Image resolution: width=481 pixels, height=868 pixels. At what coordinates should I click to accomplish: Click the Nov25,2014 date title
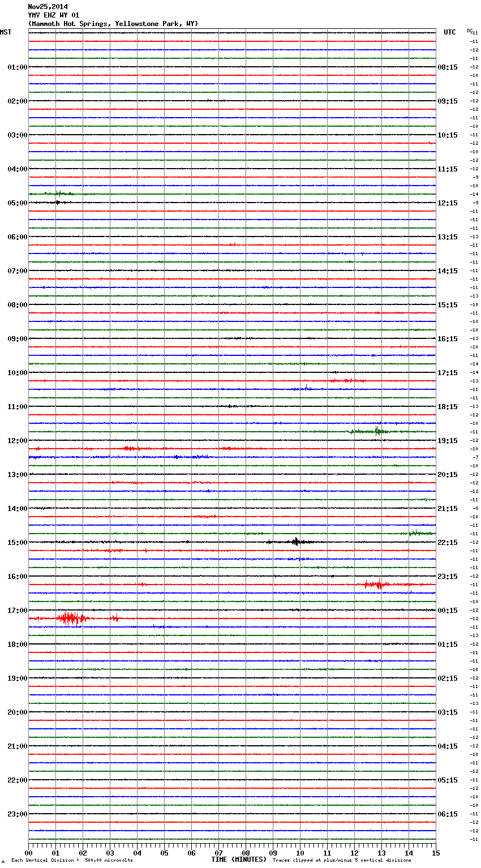pos(48,7)
